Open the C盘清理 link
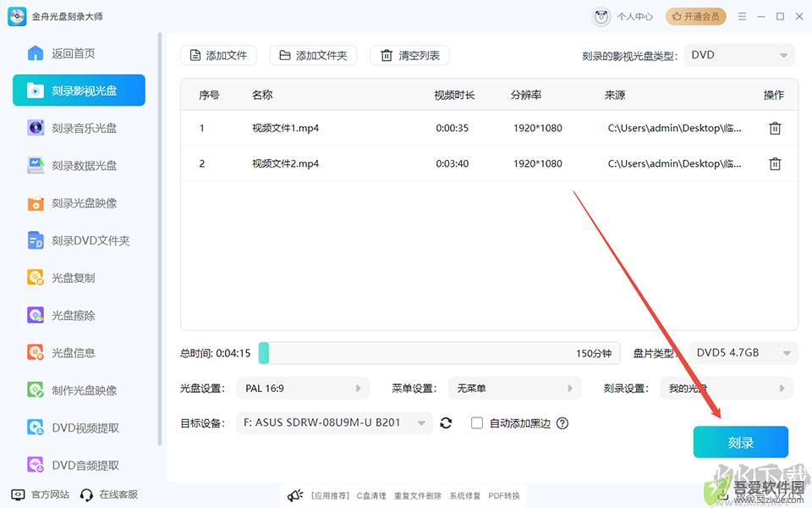The image size is (812, 508). pyautogui.click(x=371, y=496)
